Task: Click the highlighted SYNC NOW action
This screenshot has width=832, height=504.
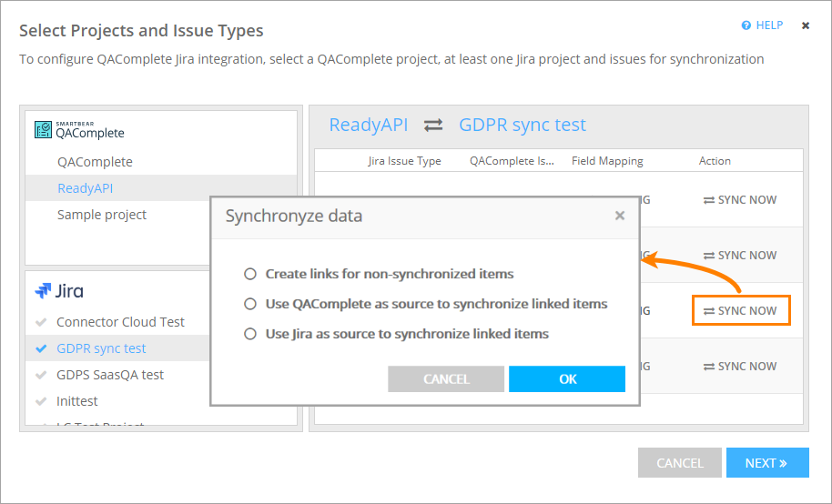Action: (740, 311)
